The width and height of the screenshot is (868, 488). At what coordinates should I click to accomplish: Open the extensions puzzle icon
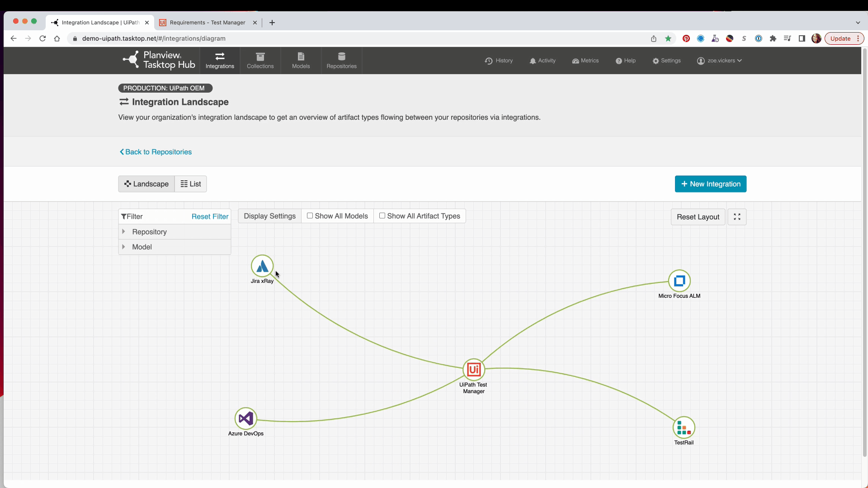tap(773, 38)
